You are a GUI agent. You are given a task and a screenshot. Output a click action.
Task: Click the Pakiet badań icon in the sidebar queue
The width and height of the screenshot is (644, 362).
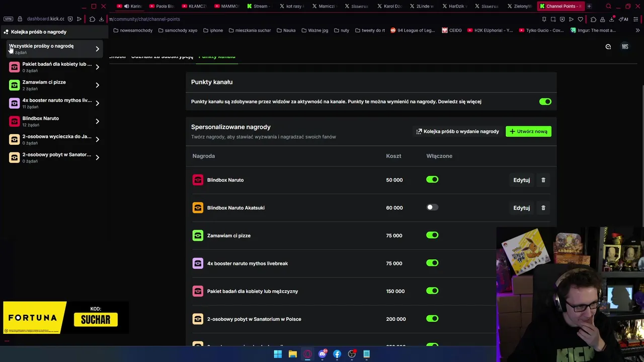pos(15,67)
